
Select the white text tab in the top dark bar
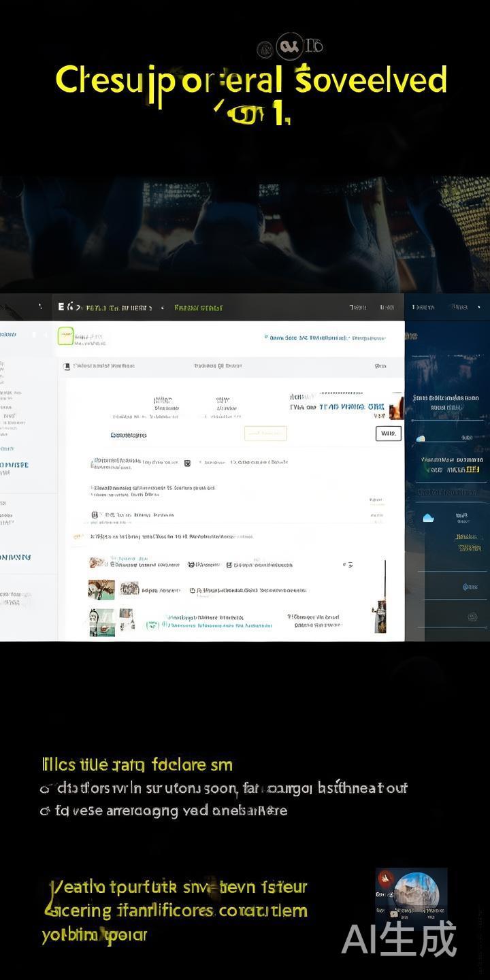click(x=116, y=308)
